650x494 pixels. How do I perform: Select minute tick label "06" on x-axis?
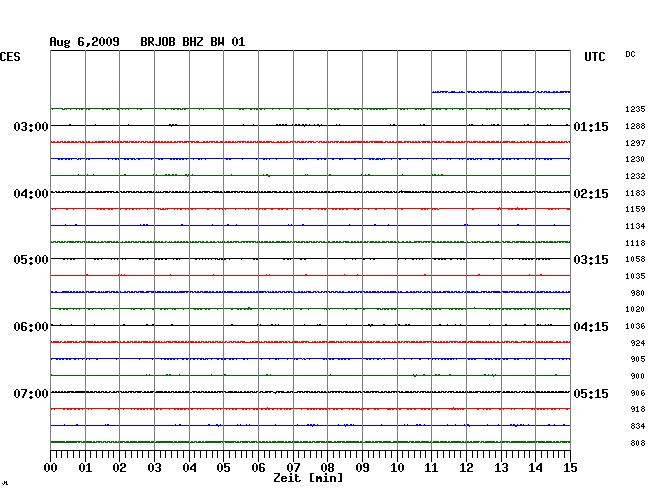pos(258,468)
